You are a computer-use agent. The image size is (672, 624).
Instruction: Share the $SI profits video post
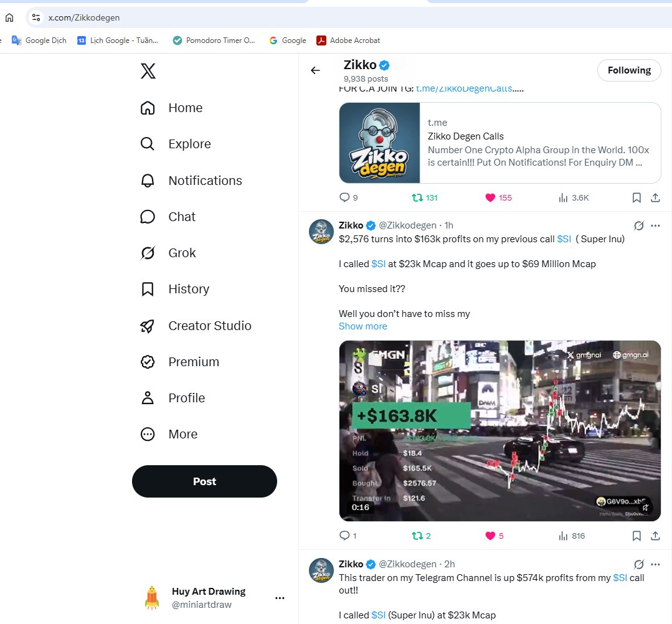pos(655,536)
